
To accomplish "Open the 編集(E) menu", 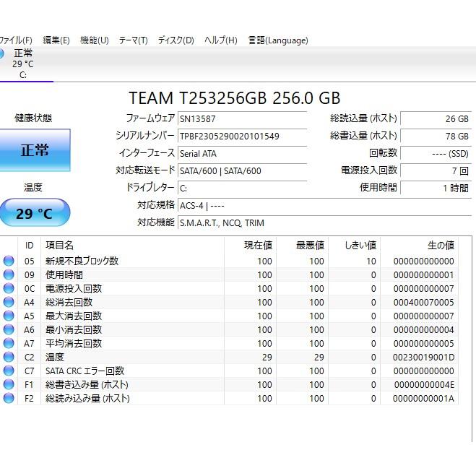I will [56, 40].
